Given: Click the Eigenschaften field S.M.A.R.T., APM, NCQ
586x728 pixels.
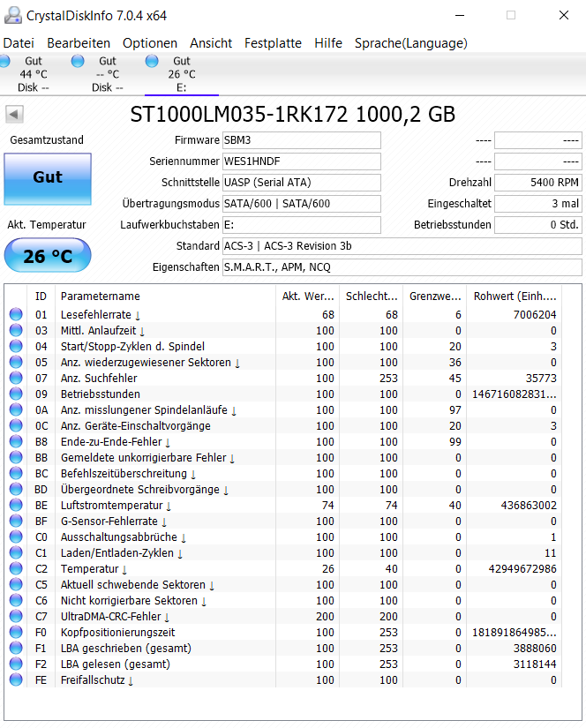Looking at the screenshot, I should point(402,267).
